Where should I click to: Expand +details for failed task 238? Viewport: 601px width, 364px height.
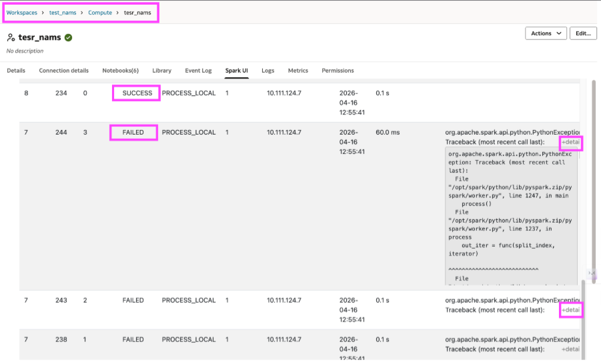(x=571, y=349)
